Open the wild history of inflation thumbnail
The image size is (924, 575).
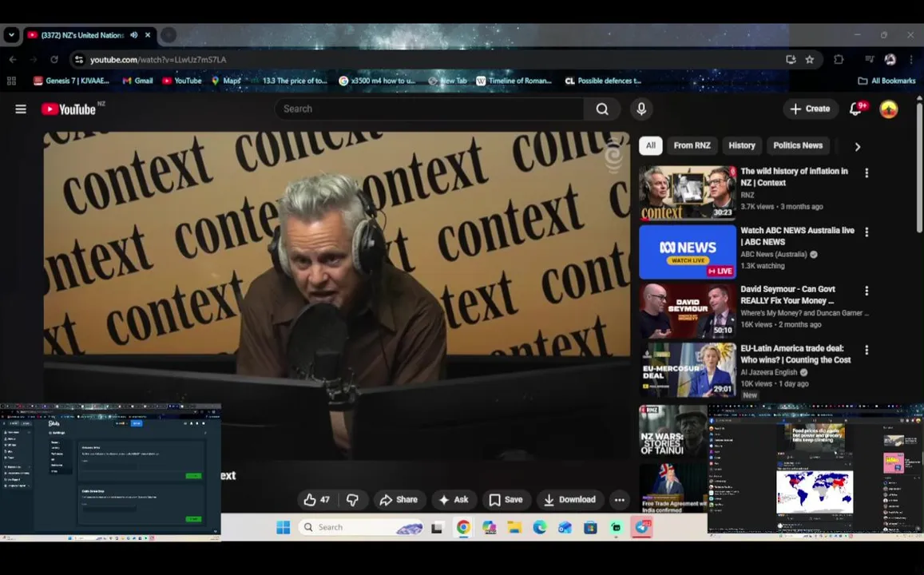[x=688, y=192]
